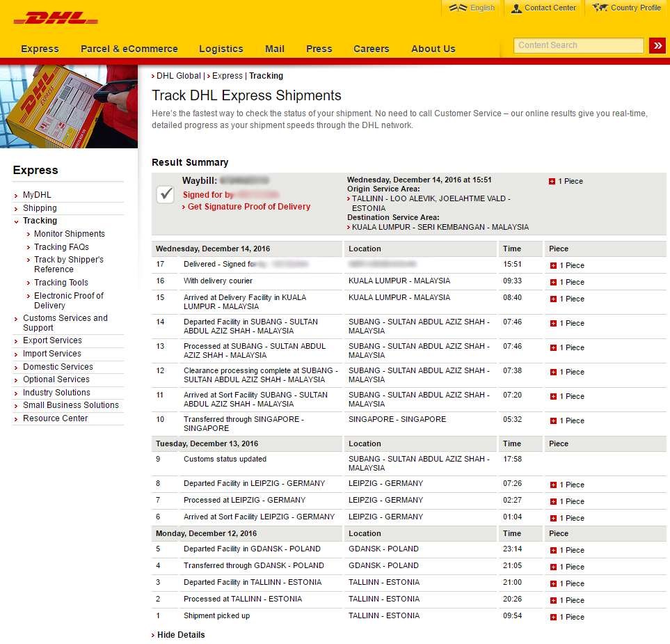Open the Careers menu
The height and width of the screenshot is (644, 670).
[x=372, y=49]
